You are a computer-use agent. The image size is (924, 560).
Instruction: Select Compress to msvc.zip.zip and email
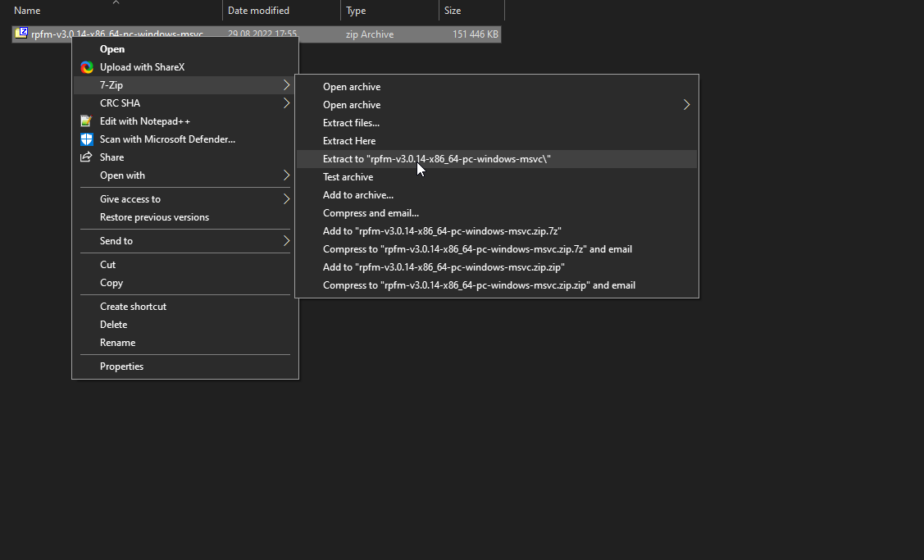point(497,285)
